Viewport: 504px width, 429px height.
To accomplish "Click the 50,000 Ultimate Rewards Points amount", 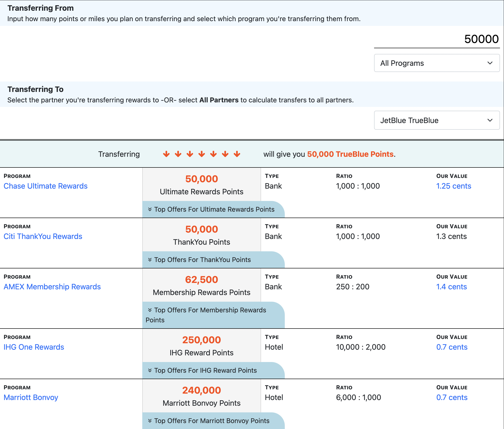I will [x=202, y=179].
